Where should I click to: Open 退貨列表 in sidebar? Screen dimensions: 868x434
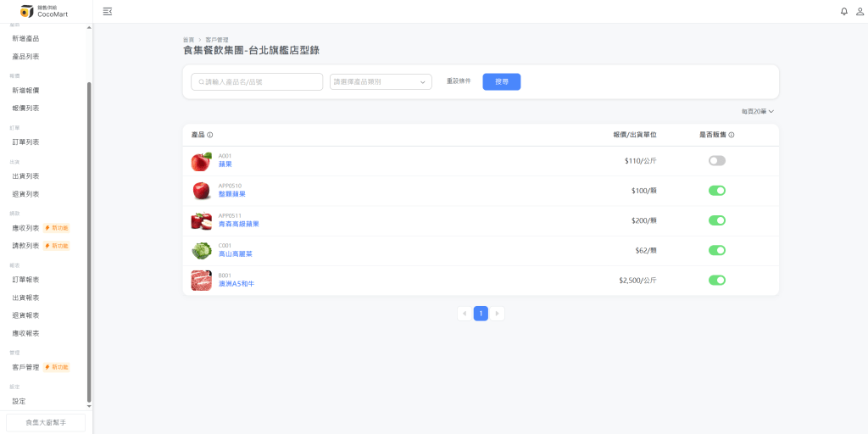[x=25, y=194]
